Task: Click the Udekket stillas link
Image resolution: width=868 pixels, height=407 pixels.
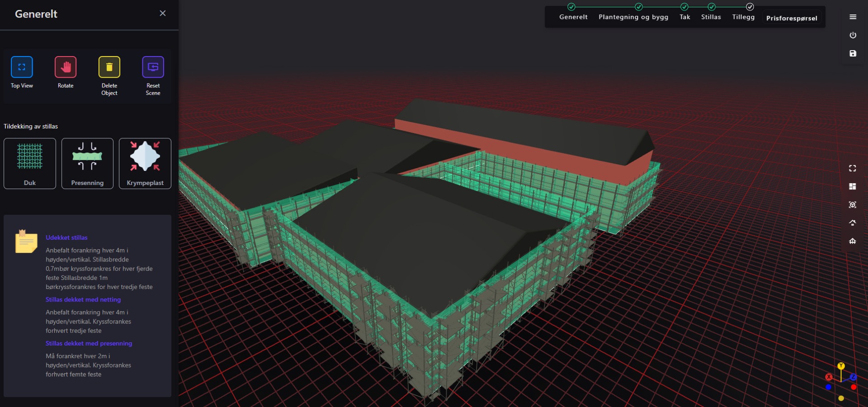Action: click(x=66, y=237)
